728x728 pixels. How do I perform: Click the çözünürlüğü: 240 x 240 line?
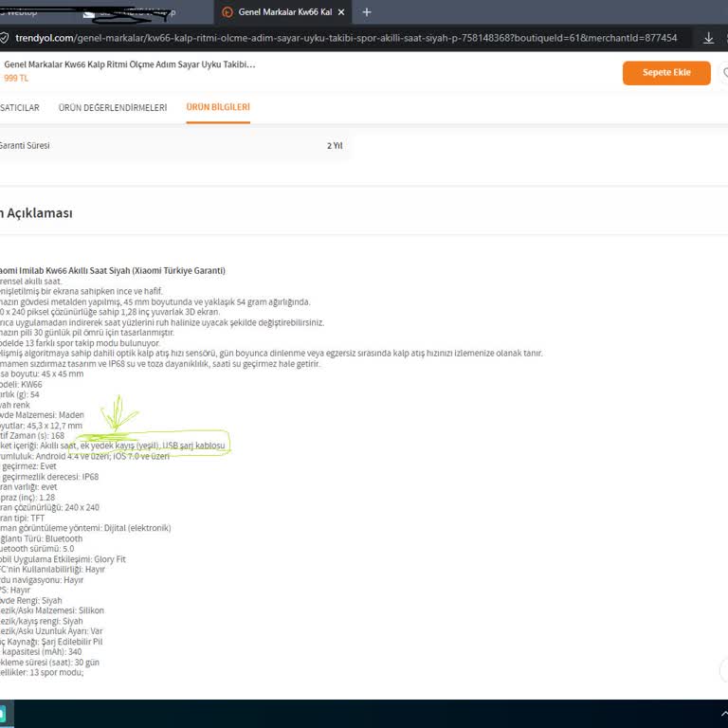click(x=49, y=507)
